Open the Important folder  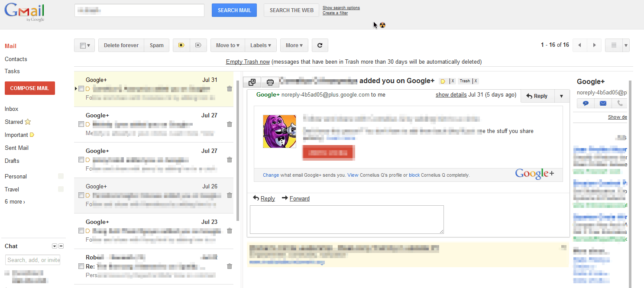point(16,135)
